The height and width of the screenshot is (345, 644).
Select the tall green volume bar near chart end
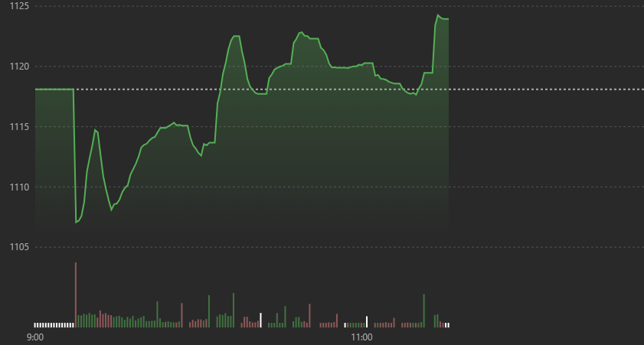423,310
